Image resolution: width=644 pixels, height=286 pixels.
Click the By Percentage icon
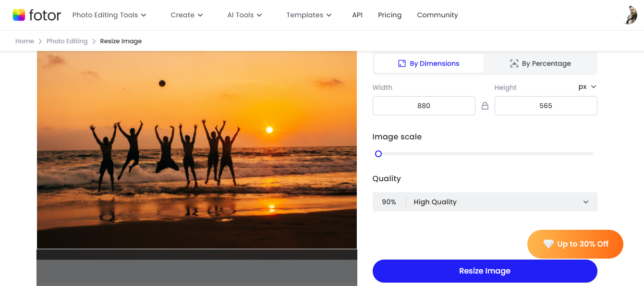pyautogui.click(x=514, y=63)
